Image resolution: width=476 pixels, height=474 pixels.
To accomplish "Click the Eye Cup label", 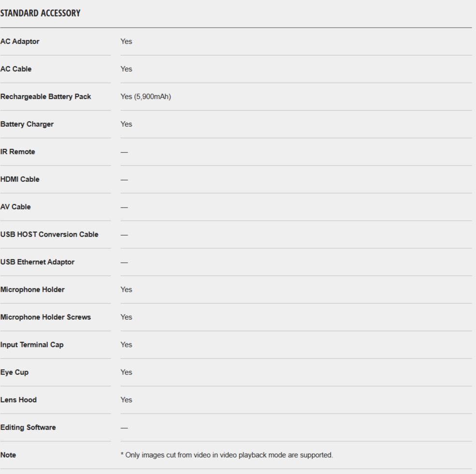I will [x=14, y=372].
